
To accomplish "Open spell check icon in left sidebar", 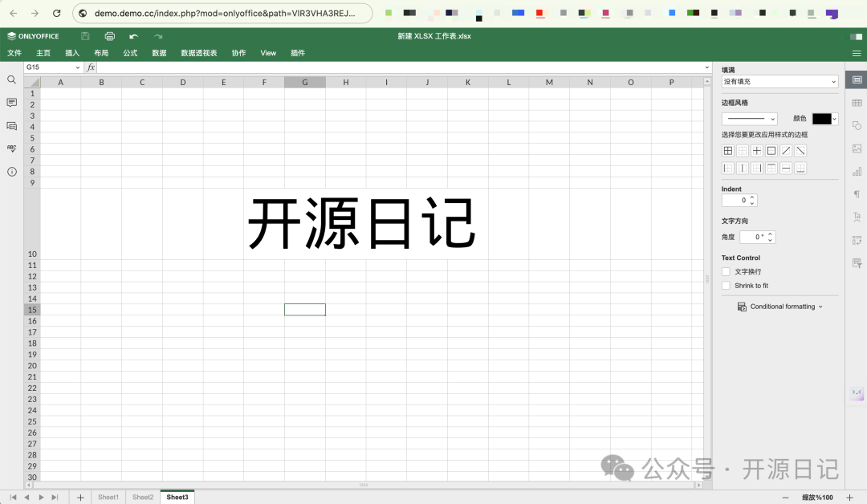I will click(x=12, y=148).
